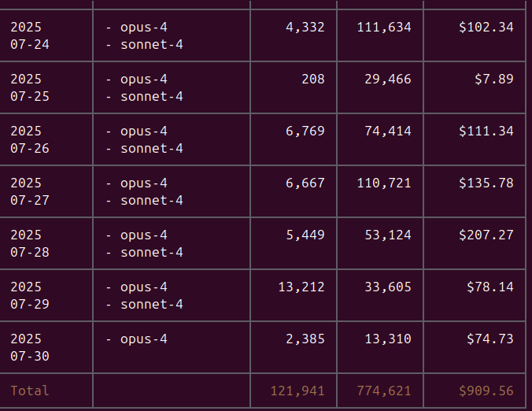Click the $909.56 total cost

click(486, 391)
